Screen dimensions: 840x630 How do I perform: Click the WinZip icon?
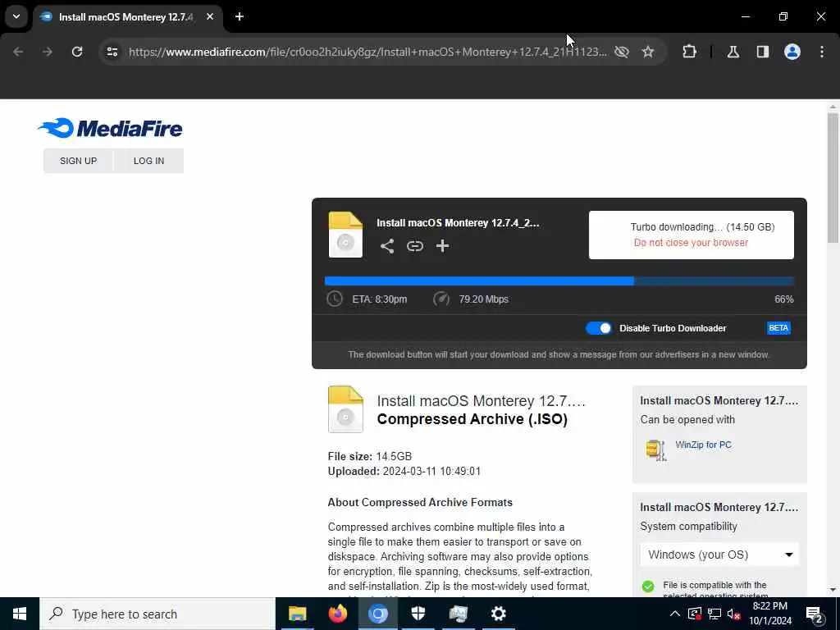click(655, 450)
